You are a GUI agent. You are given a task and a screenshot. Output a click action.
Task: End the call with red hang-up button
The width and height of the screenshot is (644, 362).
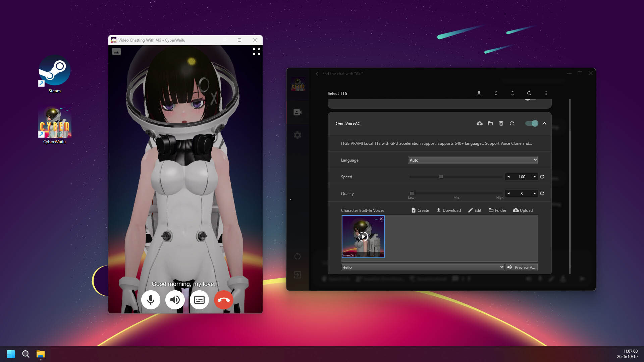click(x=224, y=300)
